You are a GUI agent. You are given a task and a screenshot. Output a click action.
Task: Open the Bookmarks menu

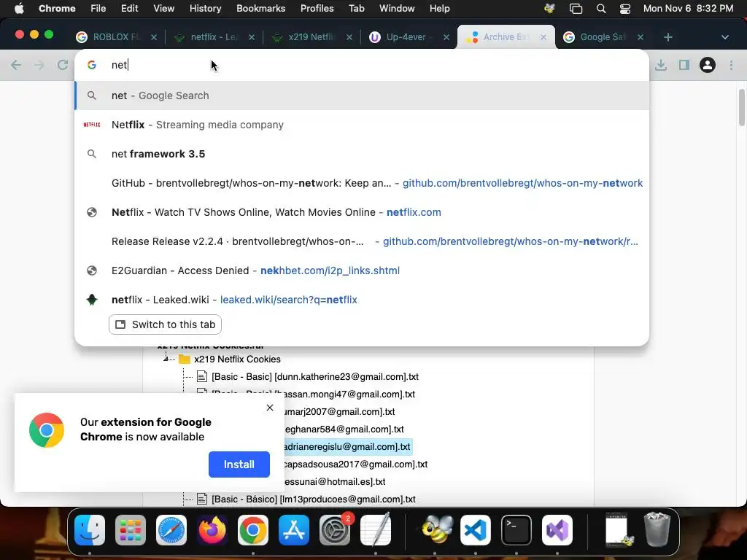pyautogui.click(x=260, y=9)
